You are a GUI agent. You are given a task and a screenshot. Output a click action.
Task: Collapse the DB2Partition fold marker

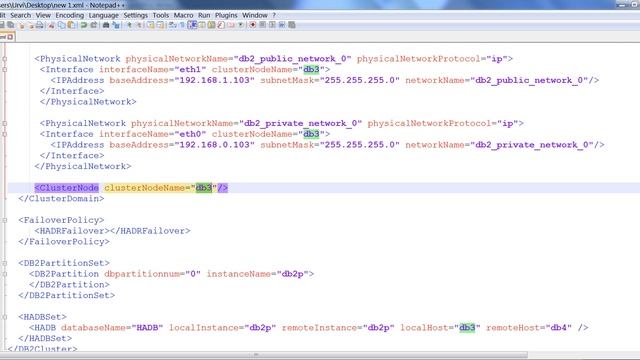(4, 274)
